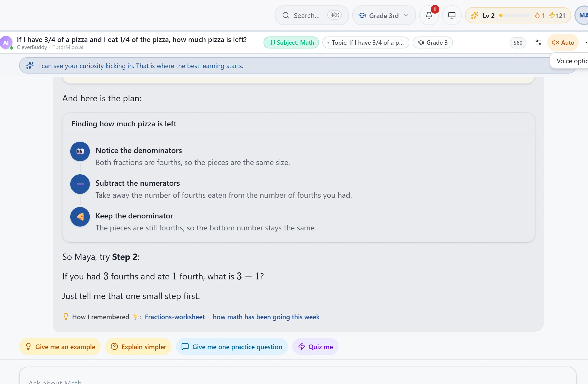Viewport: 588px width, 384px height.
Task: Click the lightning energy points 121
Action: 557,16
